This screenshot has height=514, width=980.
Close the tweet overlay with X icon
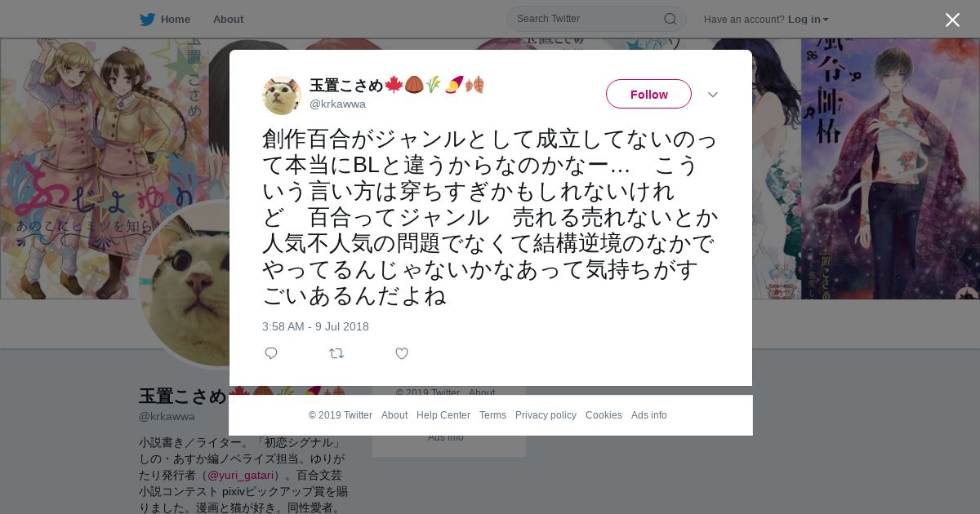pyautogui.click(x=952, y=20)
